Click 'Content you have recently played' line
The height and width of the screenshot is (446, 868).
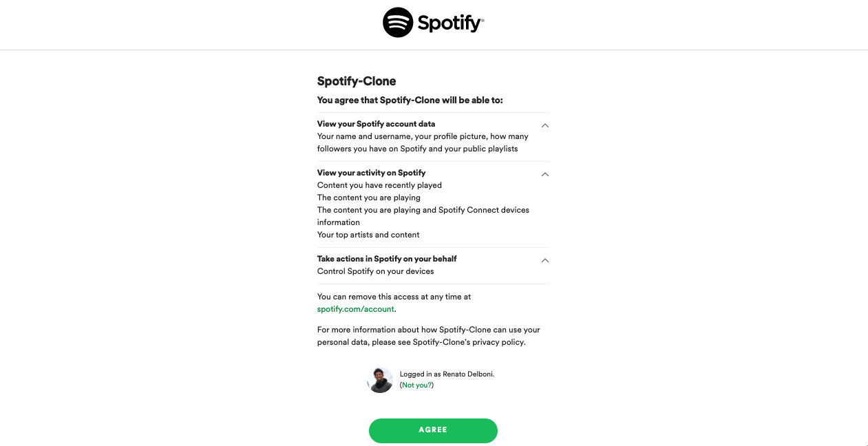379,185
